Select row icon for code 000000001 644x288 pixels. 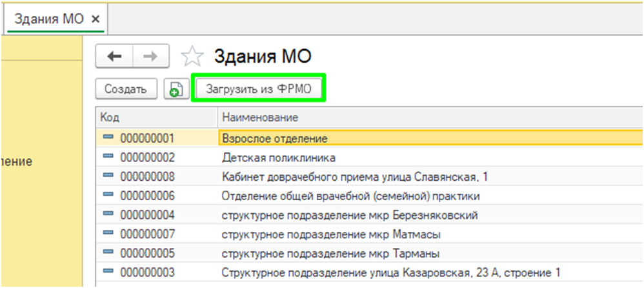point(108,138)
